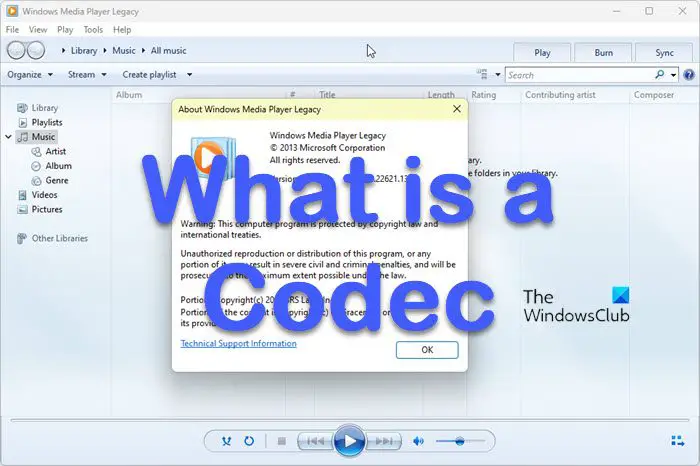Image resolution: width=700 pixels, height=466 pixels.
Task: Click the search magnifier icon
Action: tap(659, 75)
